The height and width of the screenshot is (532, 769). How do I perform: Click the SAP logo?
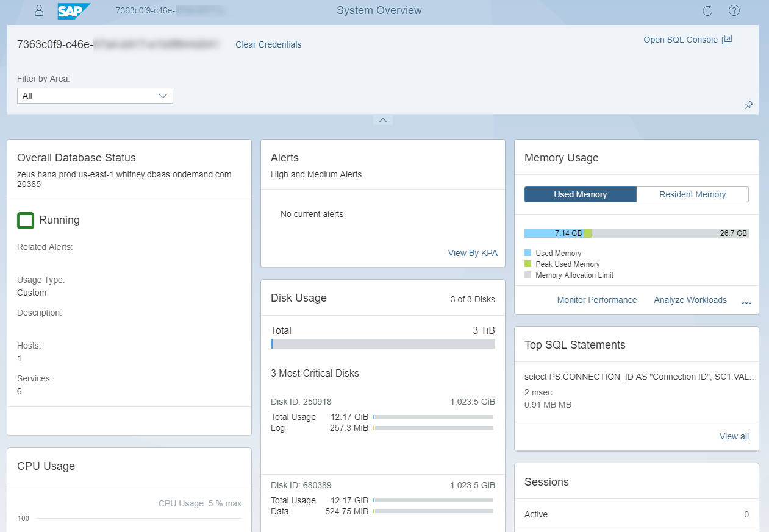click(x=74, y=11)
